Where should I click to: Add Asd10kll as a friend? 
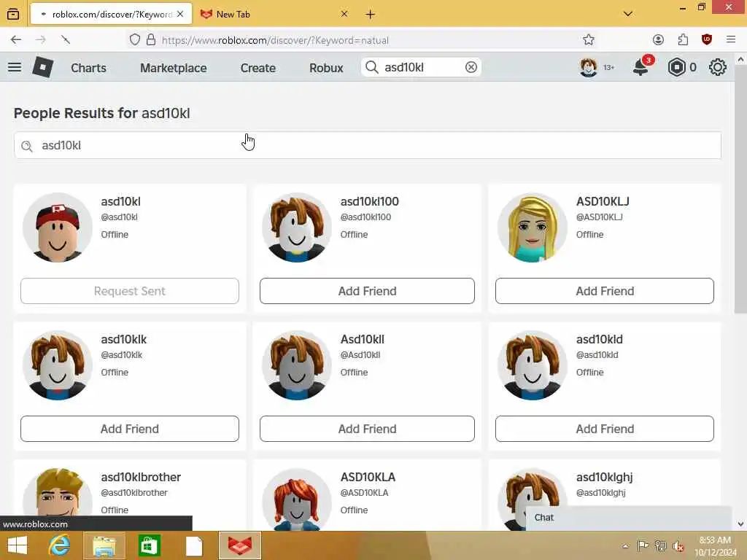click(367, 429)
